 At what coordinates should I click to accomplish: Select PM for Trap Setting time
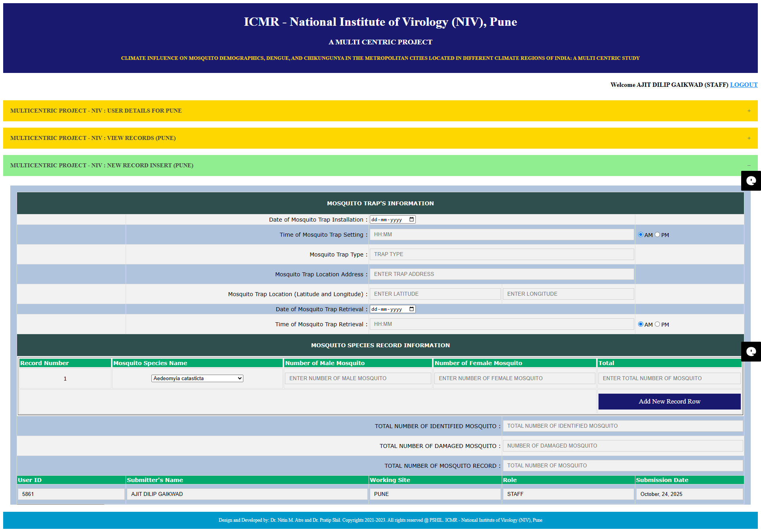(657, 235)
